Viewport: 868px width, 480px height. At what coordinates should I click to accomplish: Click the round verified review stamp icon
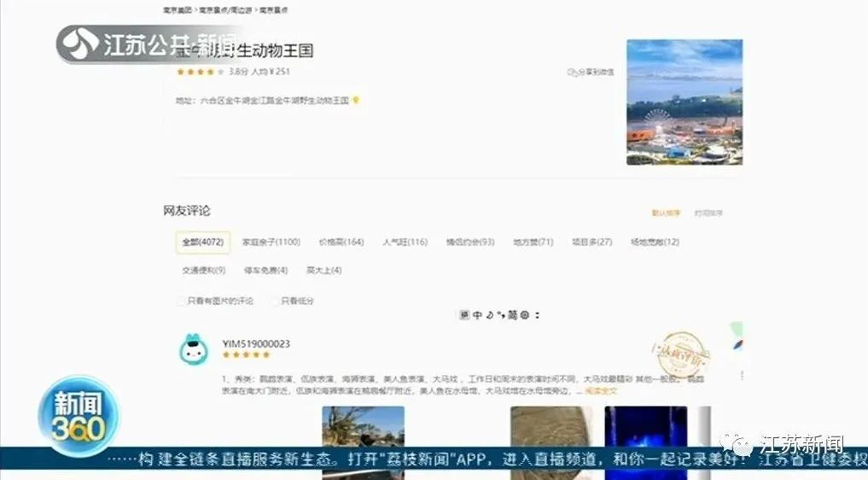pyautogui.click(x=679, y=354)
